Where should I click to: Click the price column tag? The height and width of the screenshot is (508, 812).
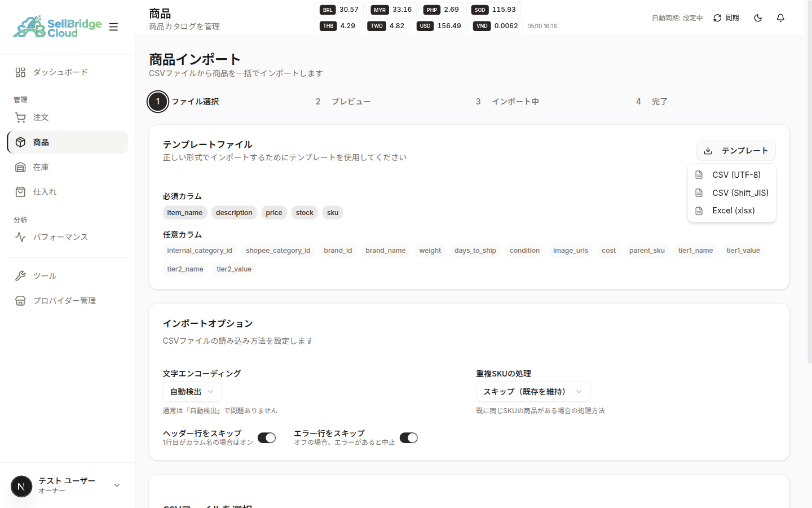tap(274, 213)
